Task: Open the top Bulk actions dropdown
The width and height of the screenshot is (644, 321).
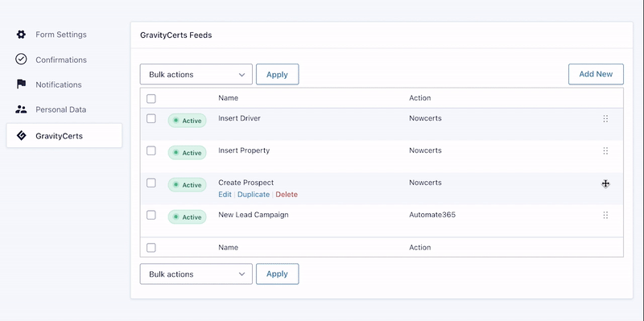Action: pos(196,74)
